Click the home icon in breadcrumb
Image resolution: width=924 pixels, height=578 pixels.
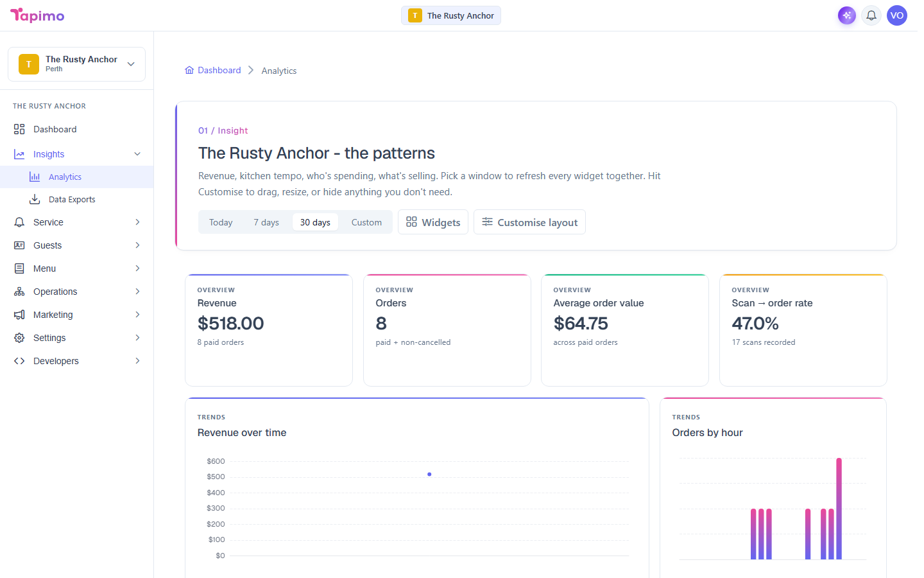tap(189, 70)
